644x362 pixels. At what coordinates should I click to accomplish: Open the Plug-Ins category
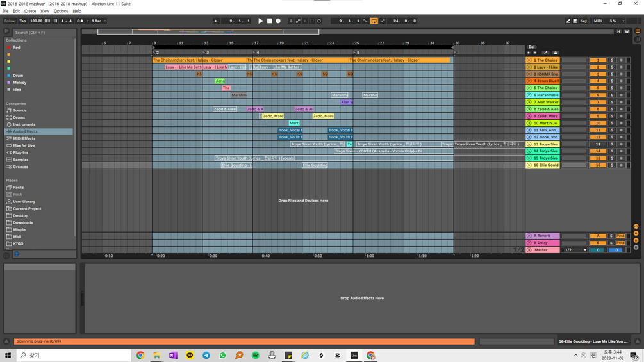pos(21,152)
